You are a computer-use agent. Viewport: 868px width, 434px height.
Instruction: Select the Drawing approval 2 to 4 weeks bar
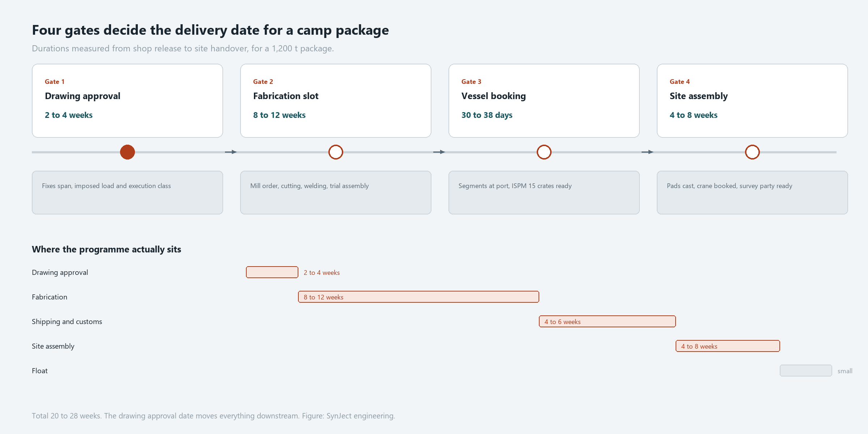click(x=272, y=272)
